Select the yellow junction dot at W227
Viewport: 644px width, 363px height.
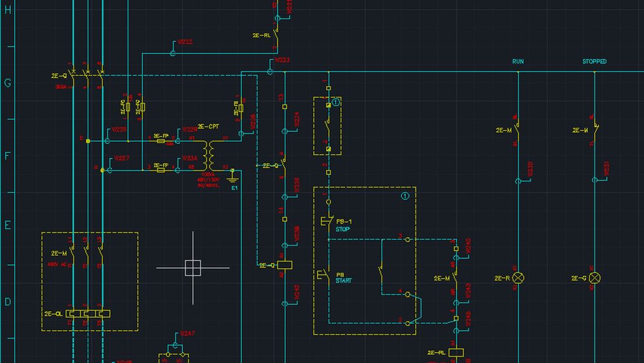point(102,170)
